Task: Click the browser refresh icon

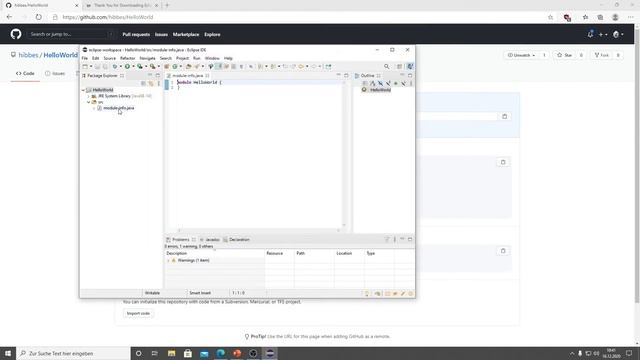Action: (38, 17)
